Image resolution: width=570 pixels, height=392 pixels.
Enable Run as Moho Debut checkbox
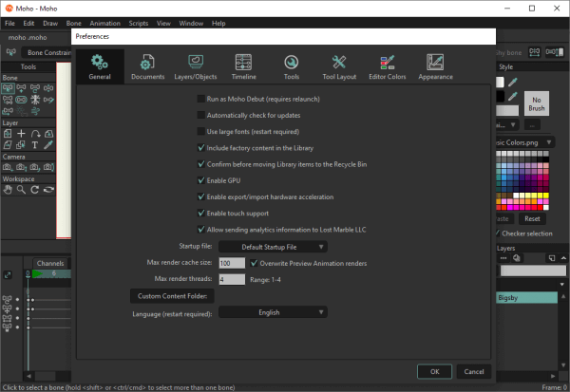point(200,99)
